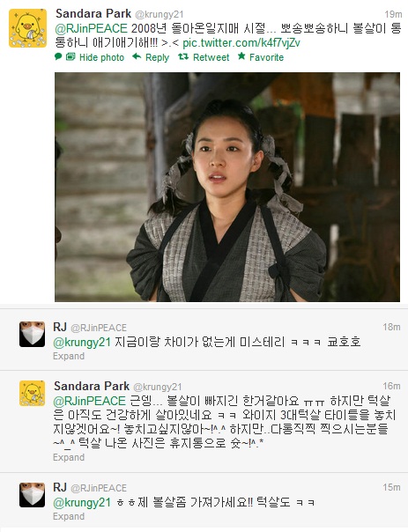This screenshot has width=408, height=532.
Task: Click the Favorite star icon
Action: pyautogui.click(x=241, y=56)
